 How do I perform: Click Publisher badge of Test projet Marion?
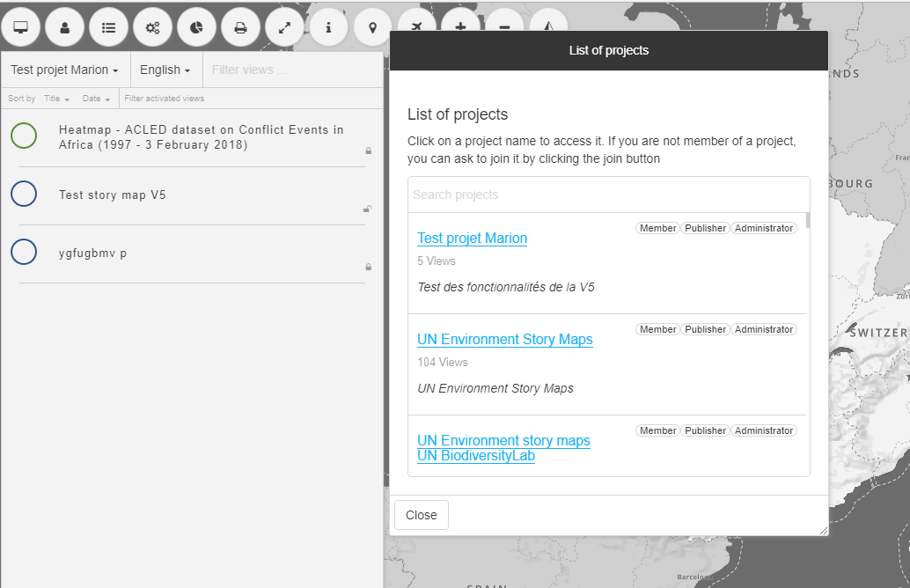coord(705,228)
